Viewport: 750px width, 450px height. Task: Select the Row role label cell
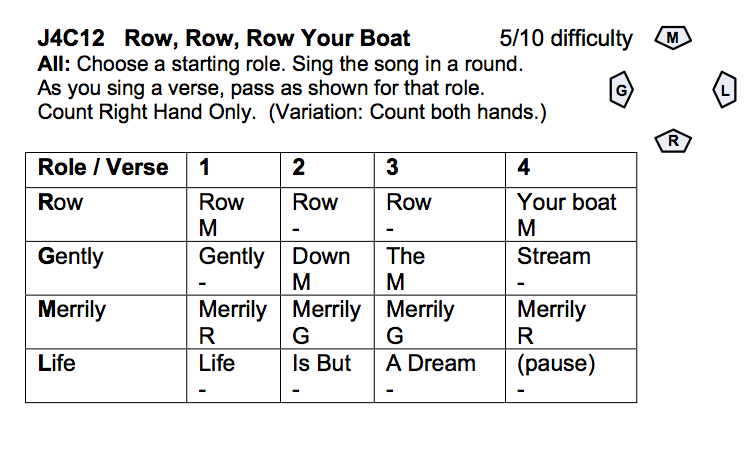point(106,214)
